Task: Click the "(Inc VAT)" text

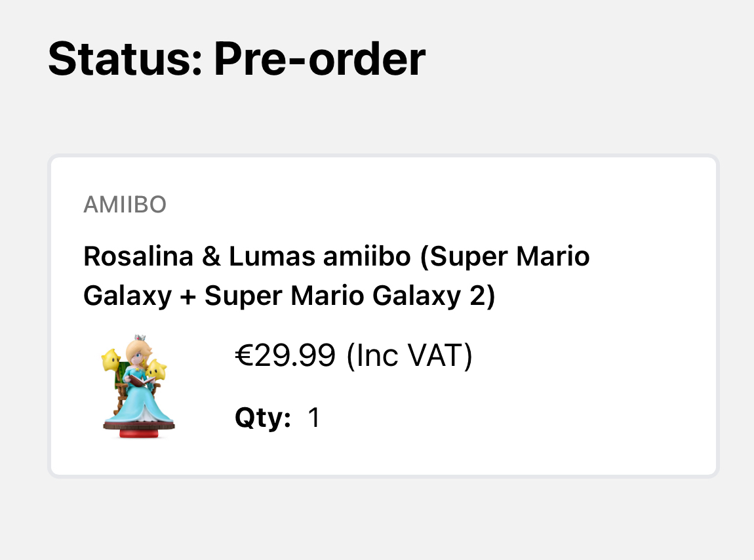Action: pos(409,357)
